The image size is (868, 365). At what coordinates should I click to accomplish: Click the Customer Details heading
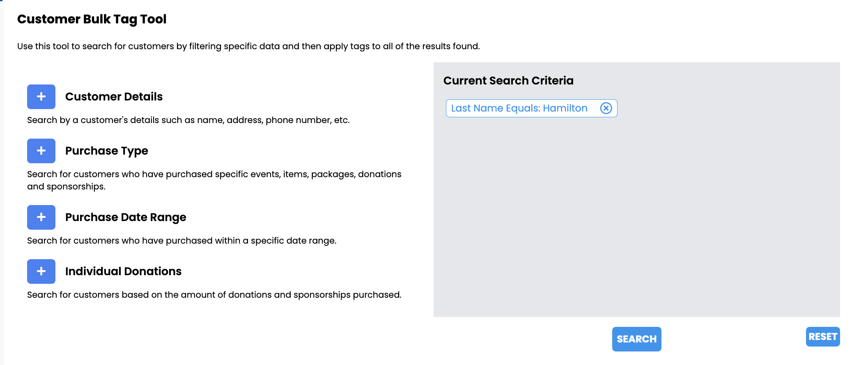click(x=114, y=97)
